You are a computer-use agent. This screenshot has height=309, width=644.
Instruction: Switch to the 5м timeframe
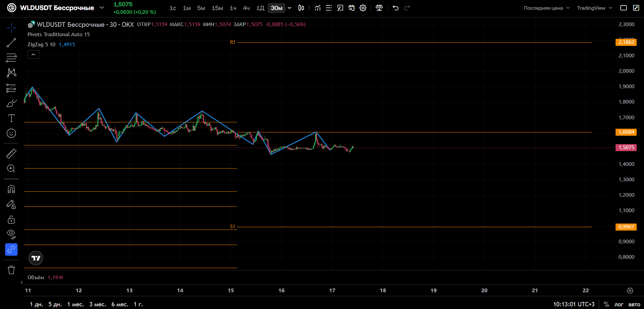[201, 8]
